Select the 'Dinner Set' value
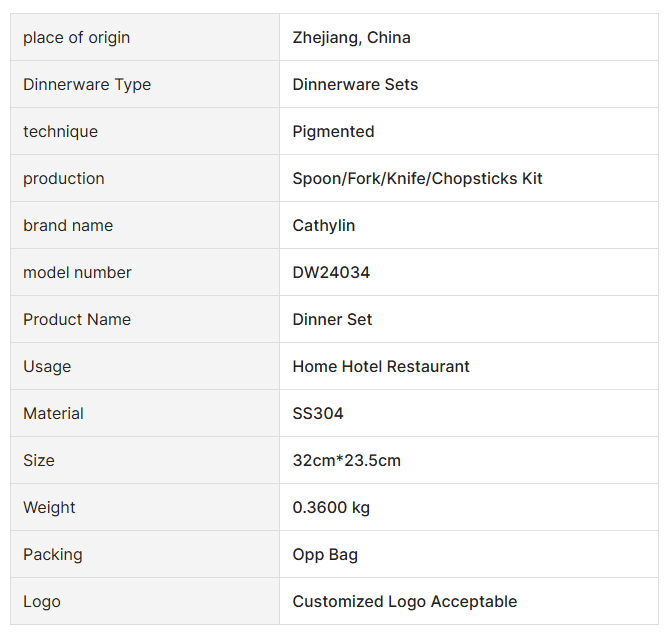This screenshot has height=635, width=668. [x=332, y=320]
